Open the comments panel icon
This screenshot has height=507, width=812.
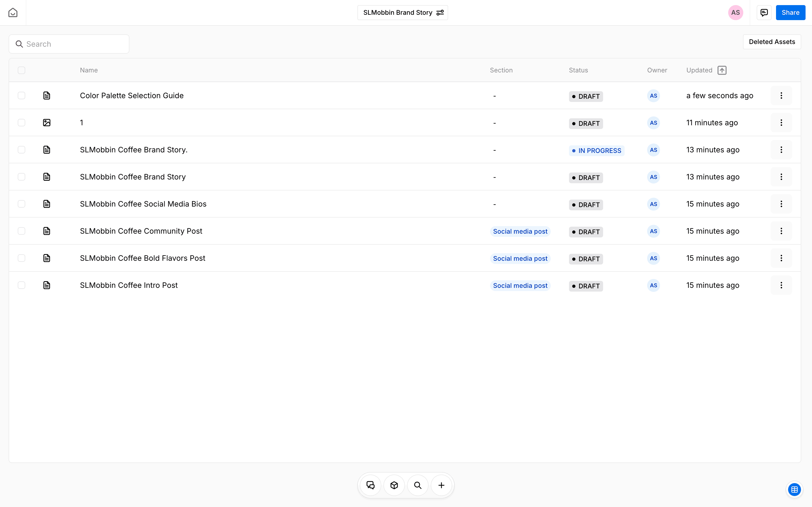coord(764,13)
